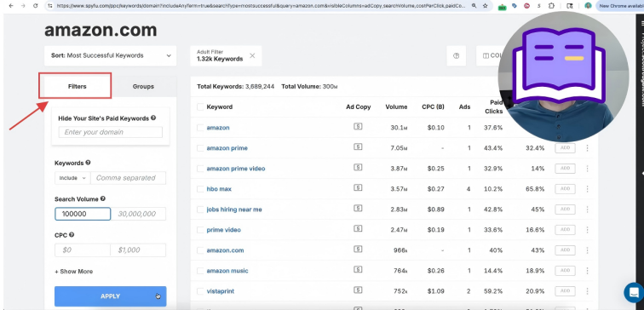Check the box for vistaprint
This screenshot has width=644, height=310.
[x=200, y=291]
